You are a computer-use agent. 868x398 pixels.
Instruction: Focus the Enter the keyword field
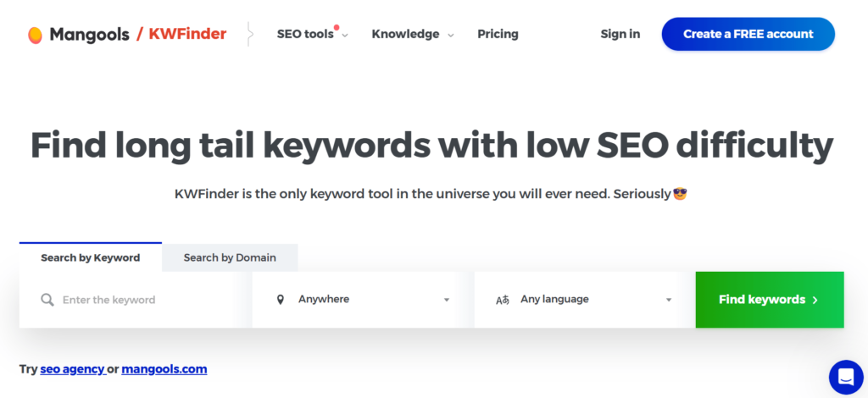click(136, 300)
